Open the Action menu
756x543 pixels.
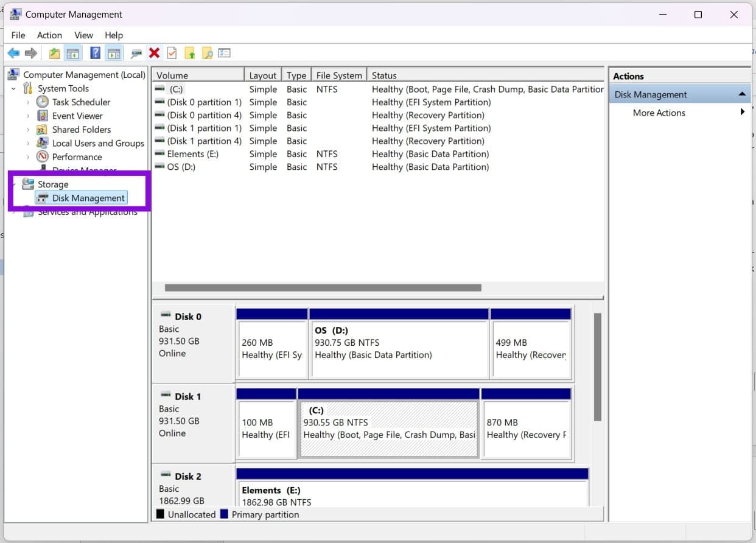(x=49, y=35)
